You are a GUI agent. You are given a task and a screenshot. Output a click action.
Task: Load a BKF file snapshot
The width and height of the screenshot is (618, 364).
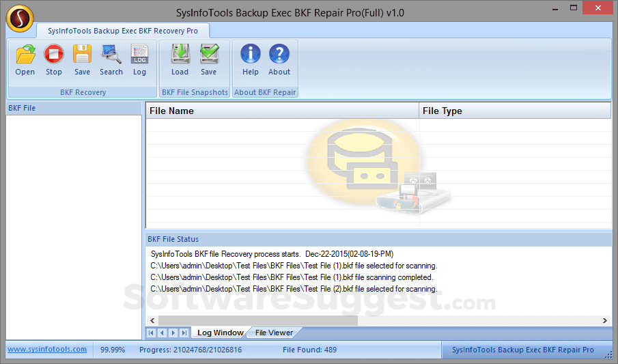[x=180, y=60]
